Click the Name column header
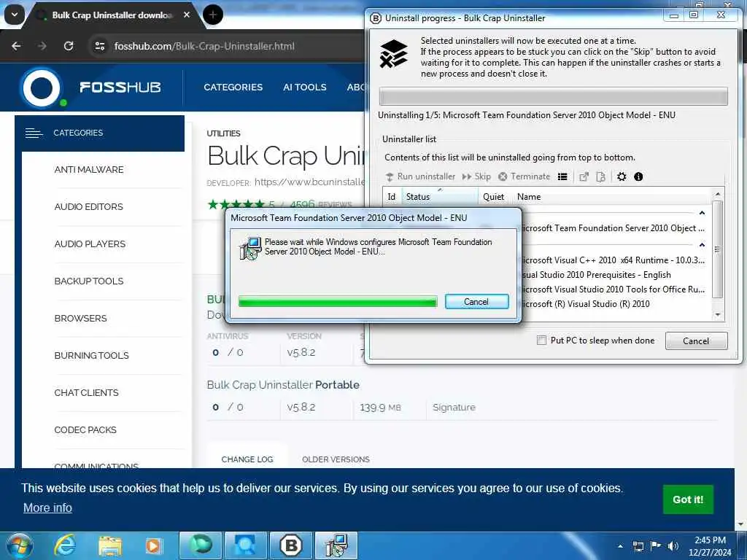 click(529, 197)
